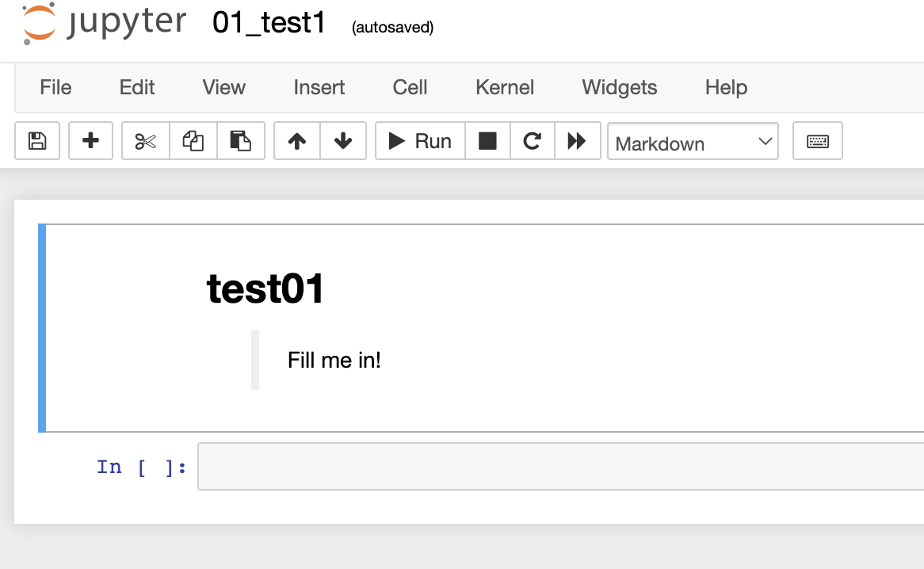Screen dimensions: 924x569
Task: Save the notebook using the save icon
Action: point(36,140)
